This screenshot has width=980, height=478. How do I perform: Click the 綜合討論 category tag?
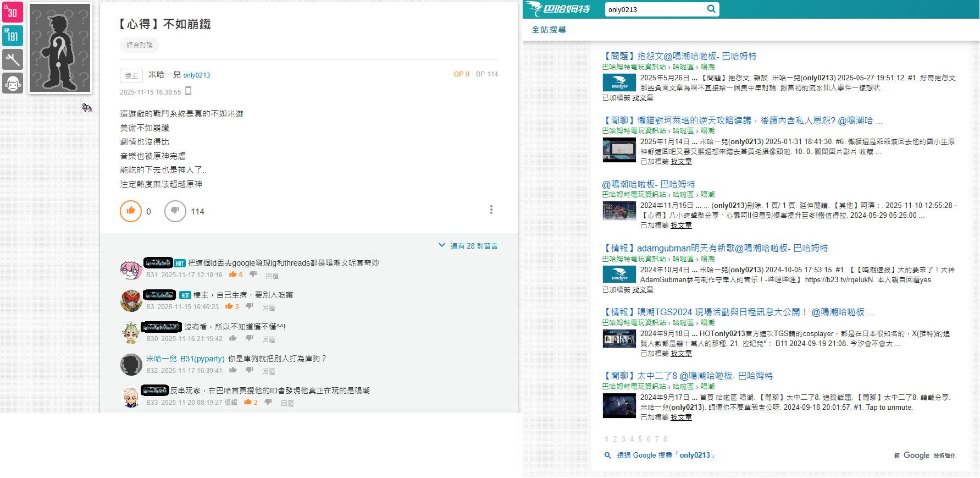coord(140,45)
